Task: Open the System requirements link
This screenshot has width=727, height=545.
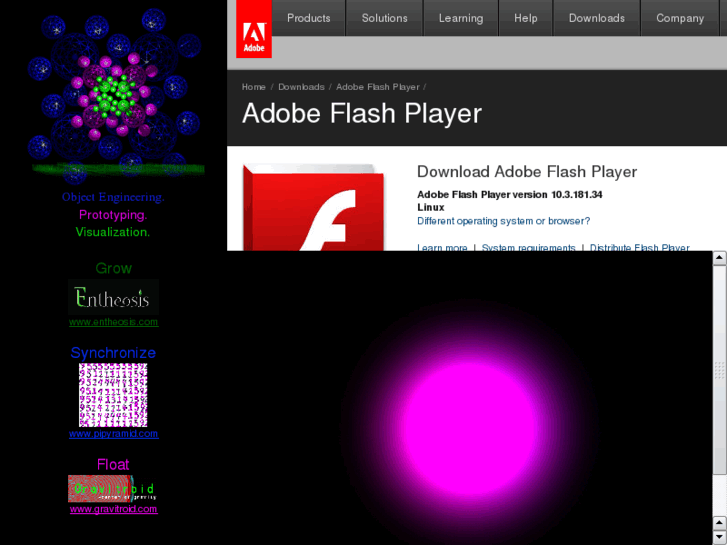Action: click(x=529, y=247)
